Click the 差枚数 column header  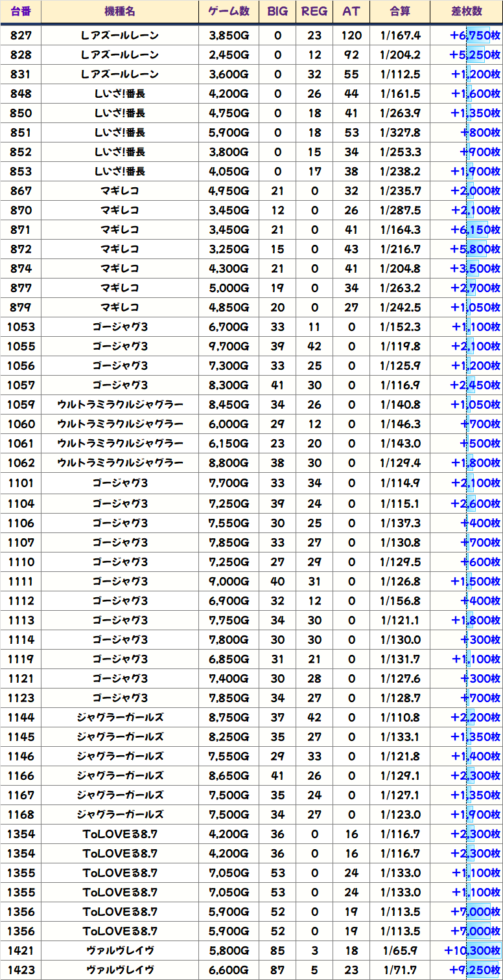[x=466, y=12]
